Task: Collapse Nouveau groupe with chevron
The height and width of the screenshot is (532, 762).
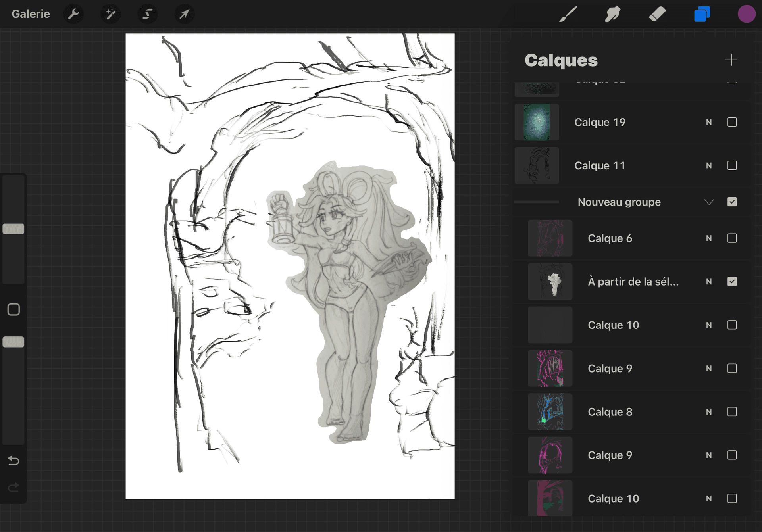Action: pos(709,202)
